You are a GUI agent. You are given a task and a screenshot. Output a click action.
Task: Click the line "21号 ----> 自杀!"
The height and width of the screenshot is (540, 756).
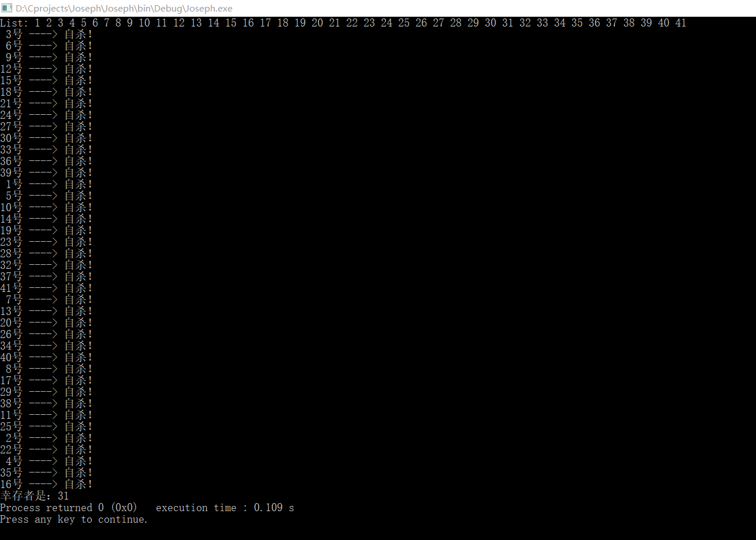coord(46,103)
